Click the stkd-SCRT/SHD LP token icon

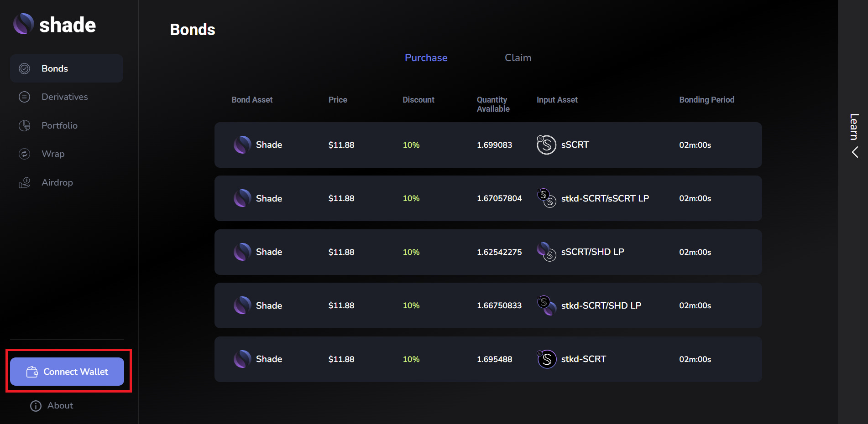point(546,305)
